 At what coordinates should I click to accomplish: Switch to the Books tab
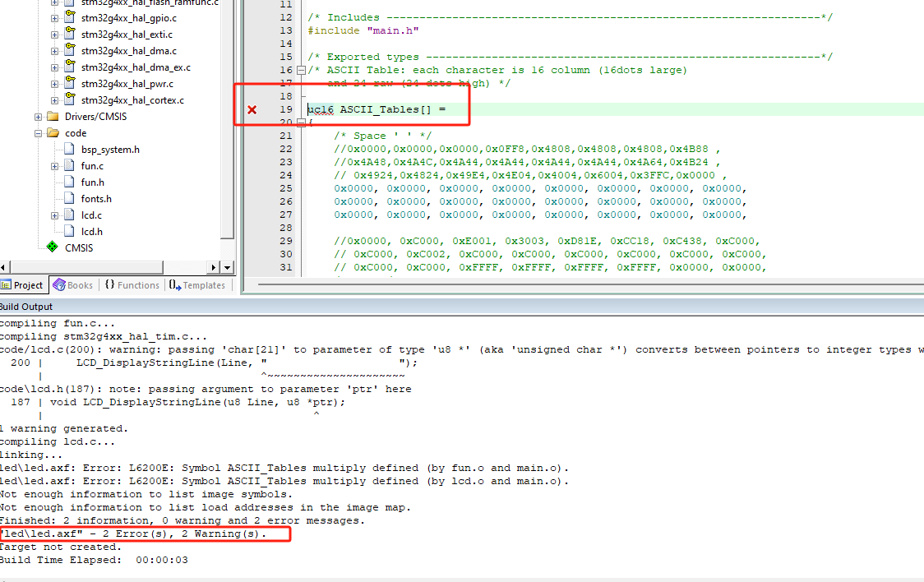click(73, 284)
